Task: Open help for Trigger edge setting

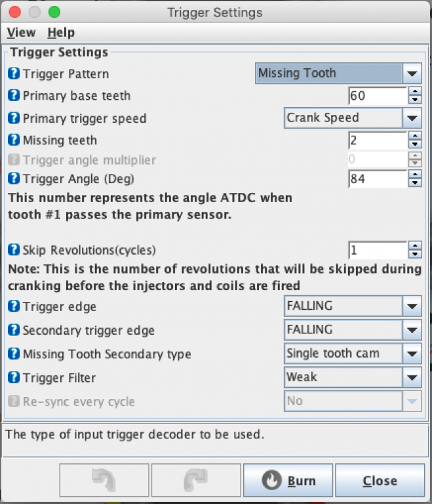Action: [x=14, y=306]
